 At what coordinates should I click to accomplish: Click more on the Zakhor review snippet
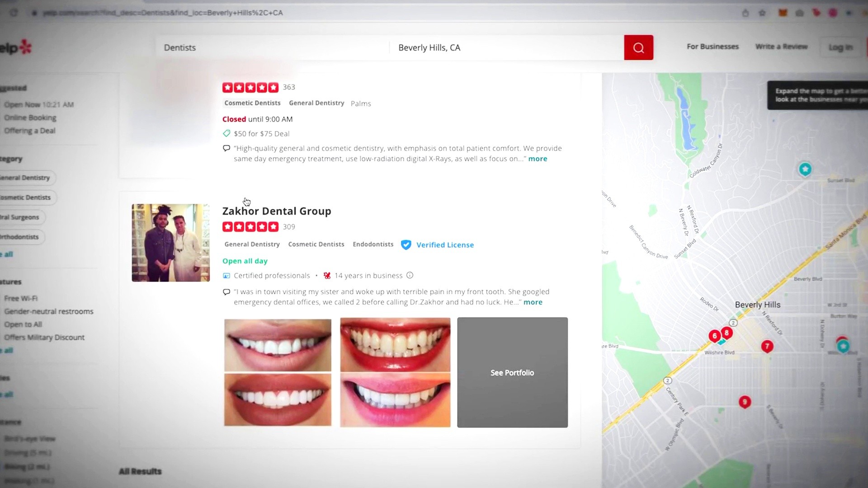pyautogui.click(x=533, y=302)
